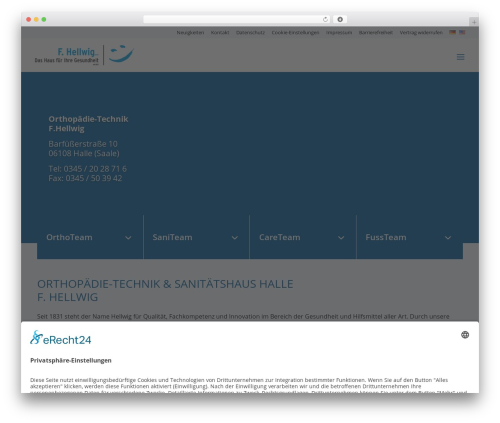Click the browser address bar

point(237,19)
